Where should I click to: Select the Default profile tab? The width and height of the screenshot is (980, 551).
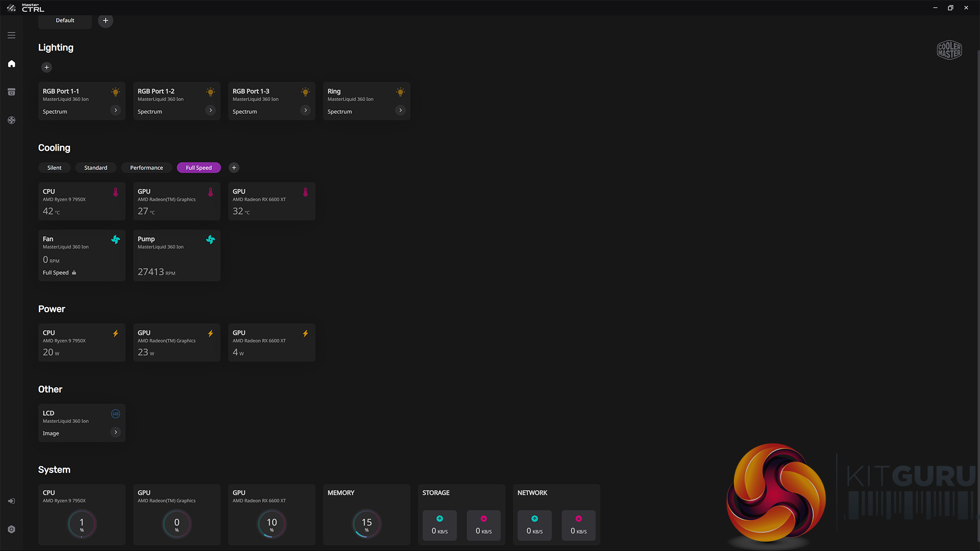(65, 20)
